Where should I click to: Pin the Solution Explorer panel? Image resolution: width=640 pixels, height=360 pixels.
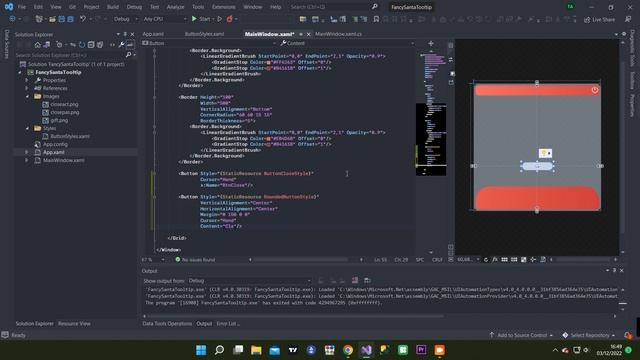coord(125,34)
